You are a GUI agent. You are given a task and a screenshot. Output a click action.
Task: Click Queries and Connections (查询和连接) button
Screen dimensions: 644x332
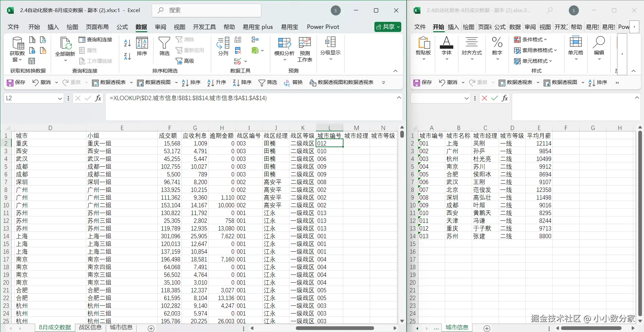(96, 40)
